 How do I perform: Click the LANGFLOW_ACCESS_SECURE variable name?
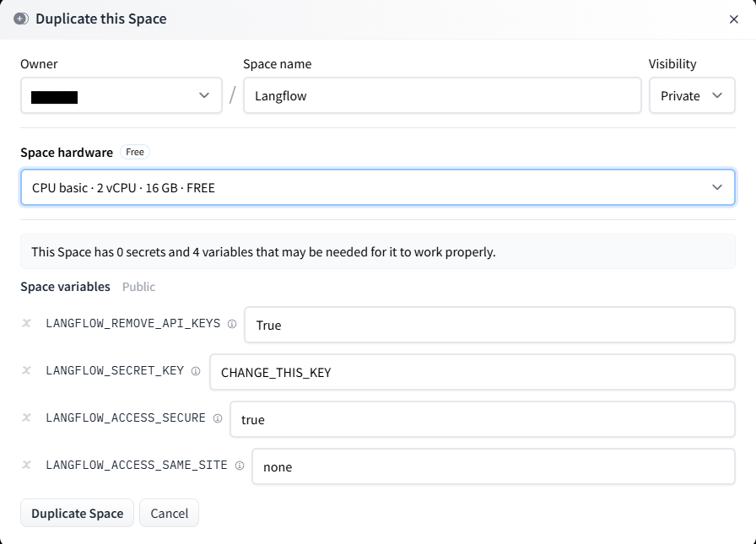126,417
